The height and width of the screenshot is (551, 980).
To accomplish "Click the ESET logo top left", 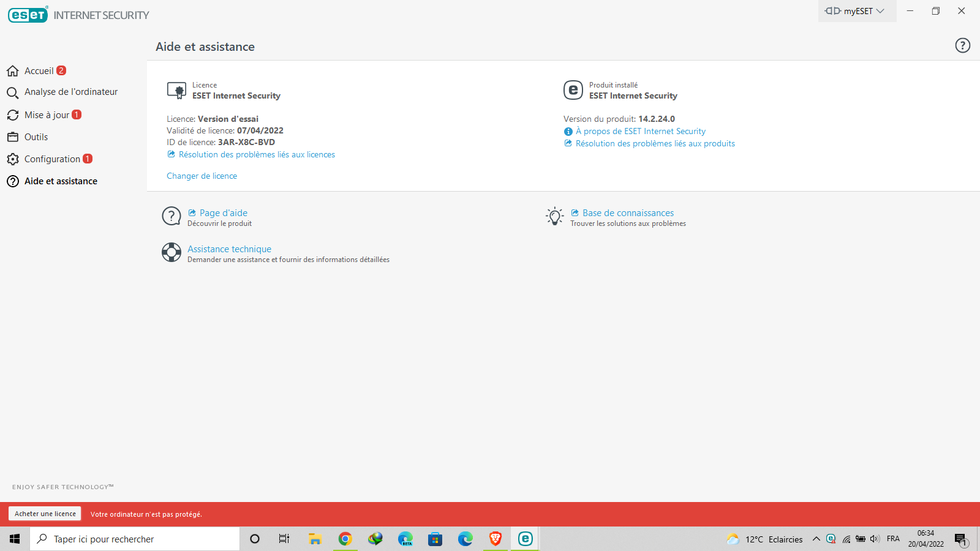I will point(28,15).
